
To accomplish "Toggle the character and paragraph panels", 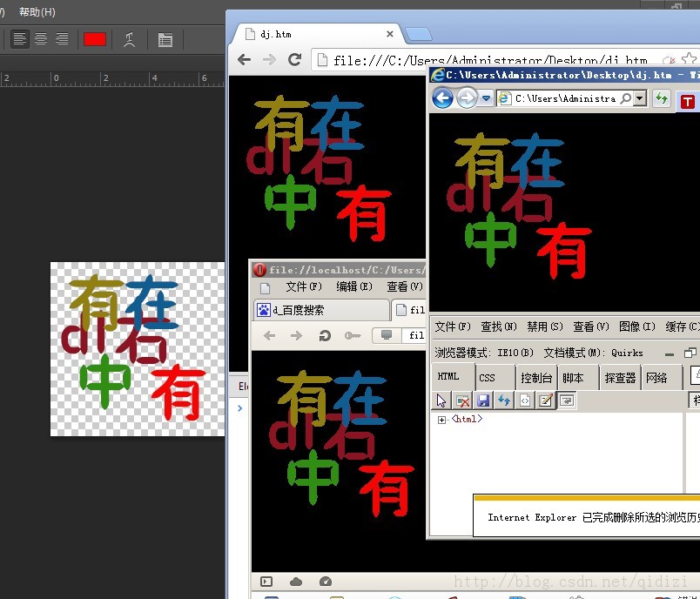I will [165, 40].
